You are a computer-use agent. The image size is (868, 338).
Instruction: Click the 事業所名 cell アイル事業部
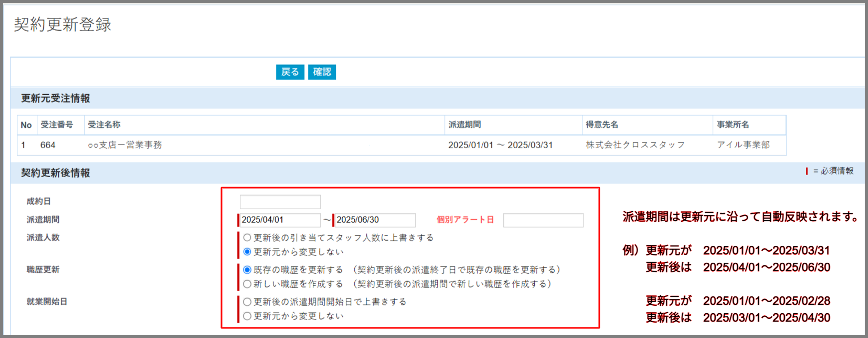tap(743, 145)
